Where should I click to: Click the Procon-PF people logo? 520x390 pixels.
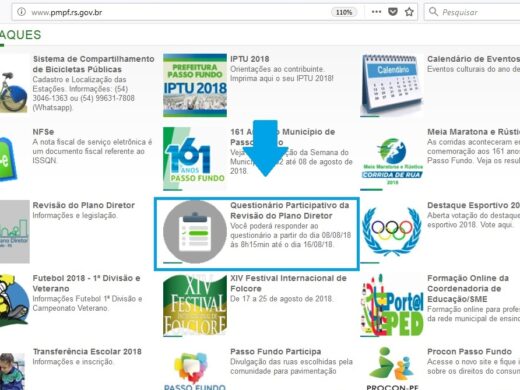click(x=392, y=368)
